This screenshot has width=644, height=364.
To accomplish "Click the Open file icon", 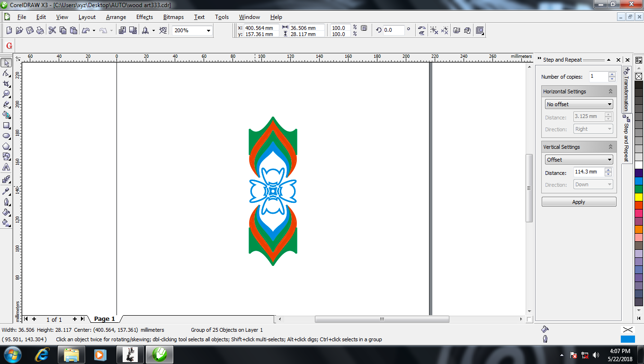I will (19, 30).
